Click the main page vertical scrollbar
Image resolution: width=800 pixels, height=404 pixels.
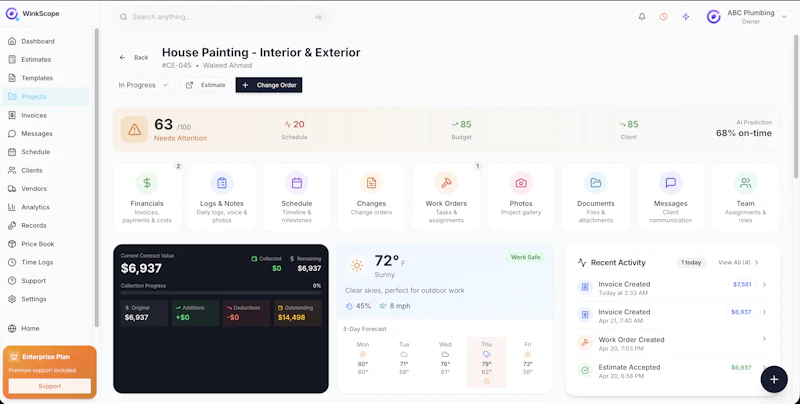click(x=796, y=106)
